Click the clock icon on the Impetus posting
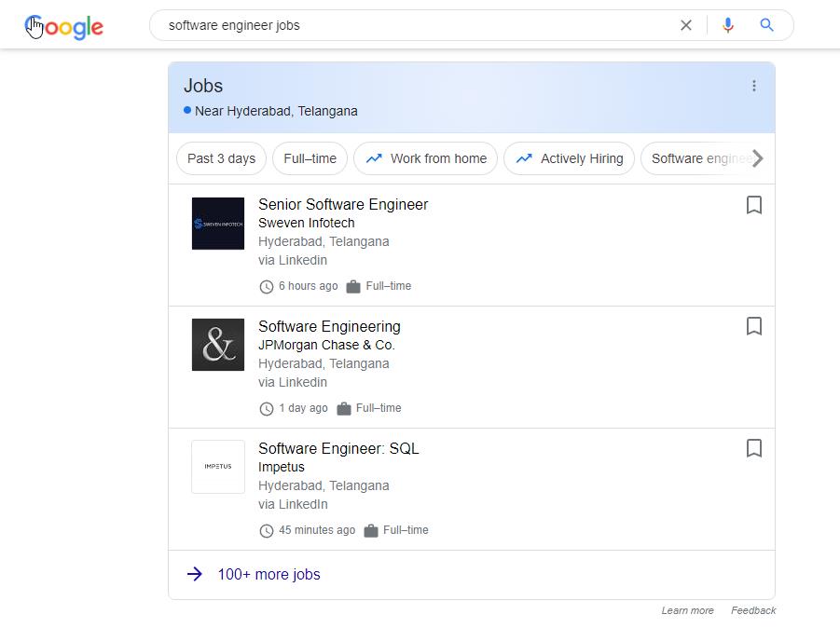Image resolution: width=840 pixels, height=628 pixels. click(x=267, y=530)
